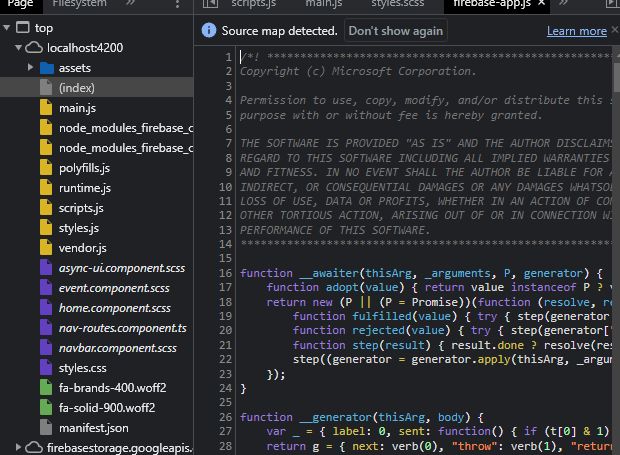The width and height of the screenshot is (620, 455).
Task: Click the (index) document icon
Action: (46, 87)
